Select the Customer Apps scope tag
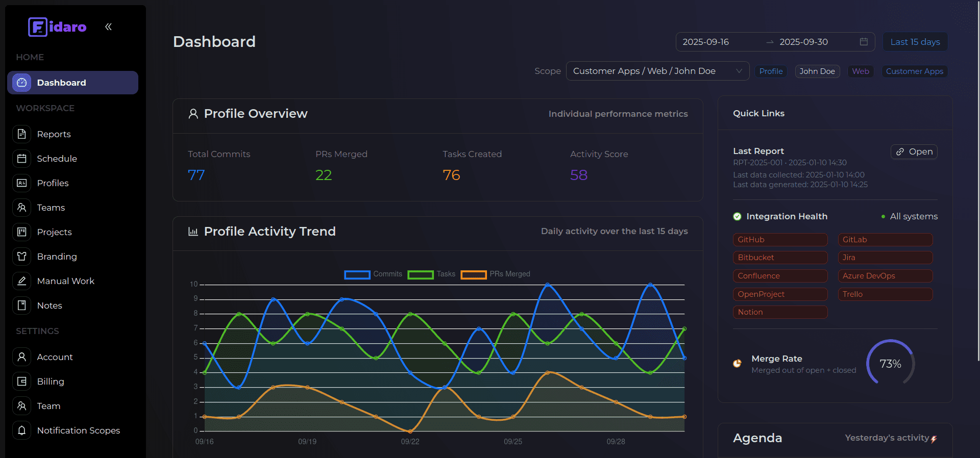Viewport: 980px width, 458px height. (x=914, y=71)
